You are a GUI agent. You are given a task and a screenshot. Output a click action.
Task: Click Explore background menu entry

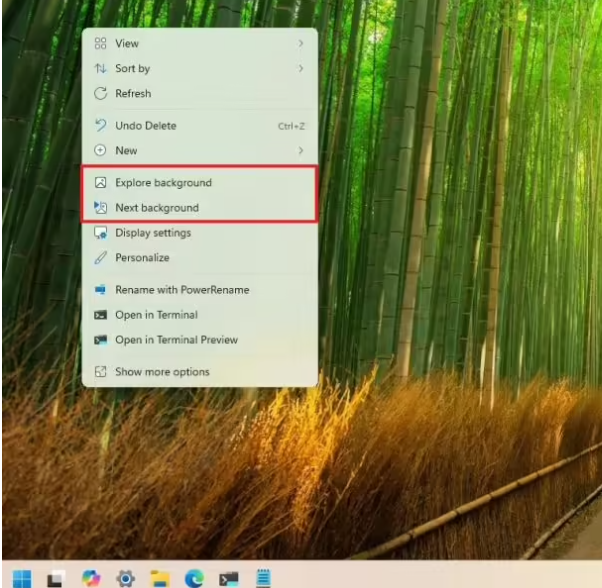tap(163, 183)
